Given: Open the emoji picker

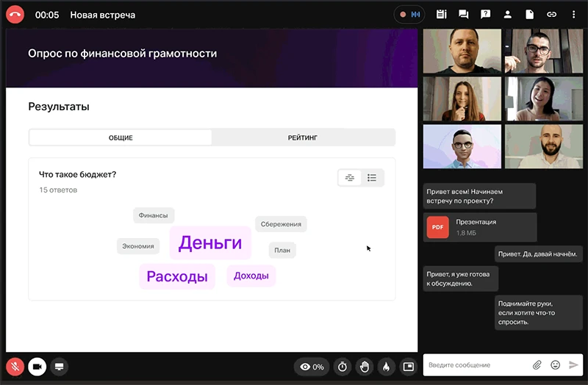Looking at the screenshot, I should 556,364.
